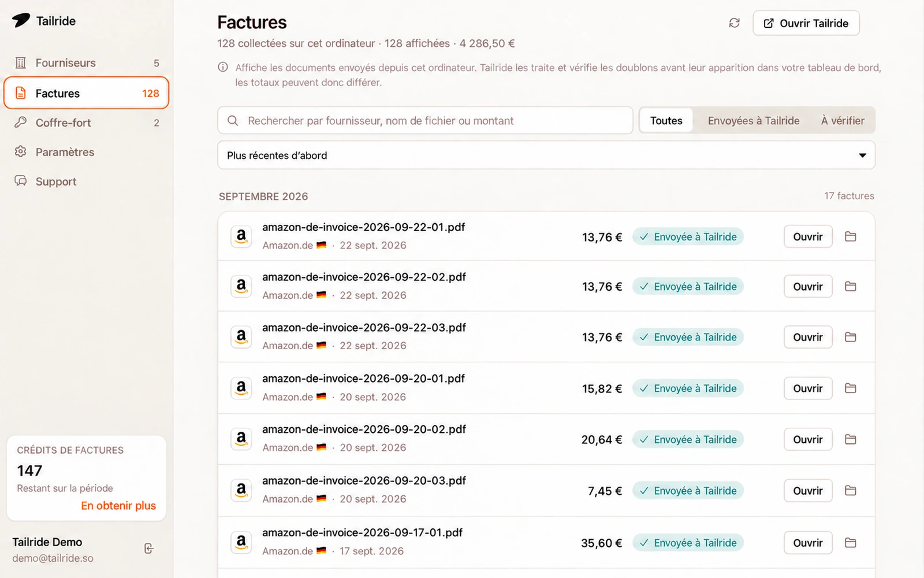Click Amazon logo of invoice 2026-09-20-02
The height and width of the screenshot is (578, 924).
[x=241, y=439]
